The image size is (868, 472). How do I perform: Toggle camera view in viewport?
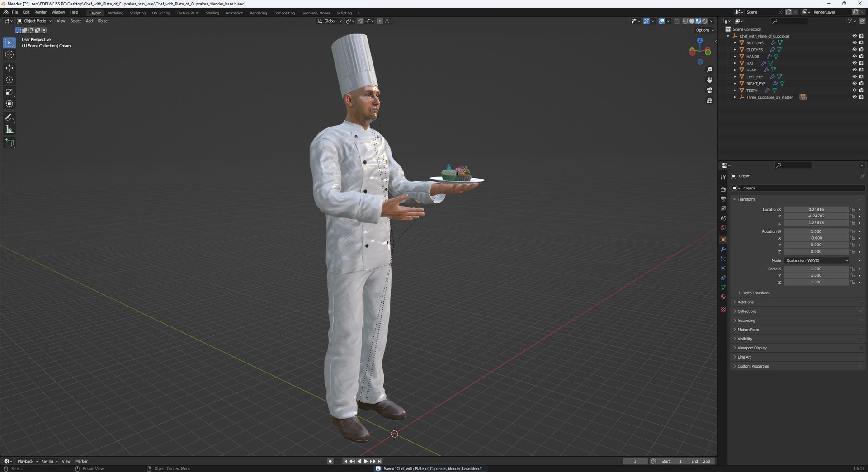click(x=709, y=90)
